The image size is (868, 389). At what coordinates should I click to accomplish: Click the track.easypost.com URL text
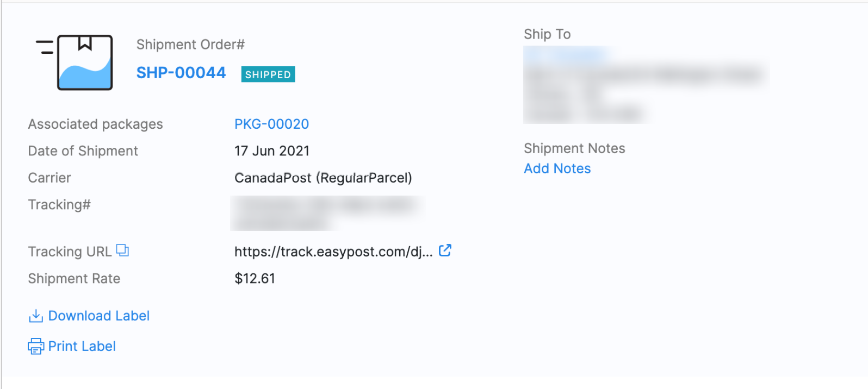coord(333,252)
